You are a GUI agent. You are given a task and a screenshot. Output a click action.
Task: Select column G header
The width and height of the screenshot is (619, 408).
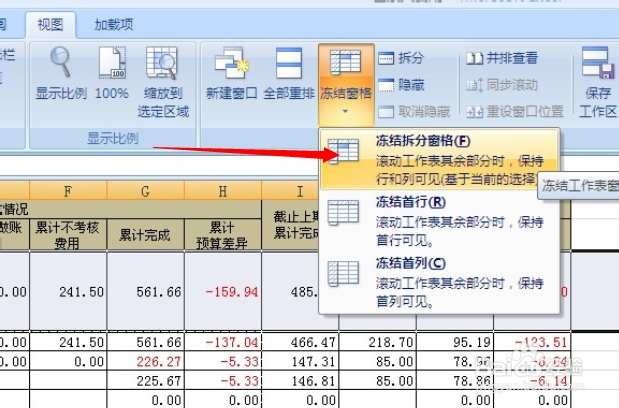pos(145,191)
